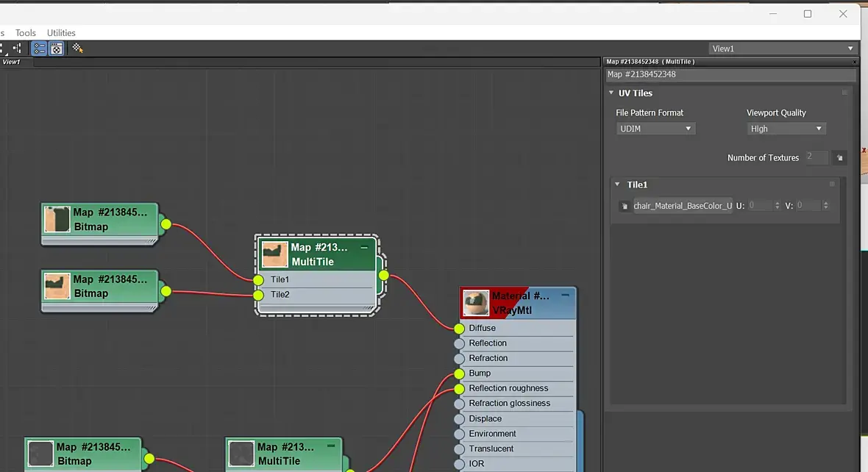Close the MultiTile parameter editor panel

pos(855,62)
